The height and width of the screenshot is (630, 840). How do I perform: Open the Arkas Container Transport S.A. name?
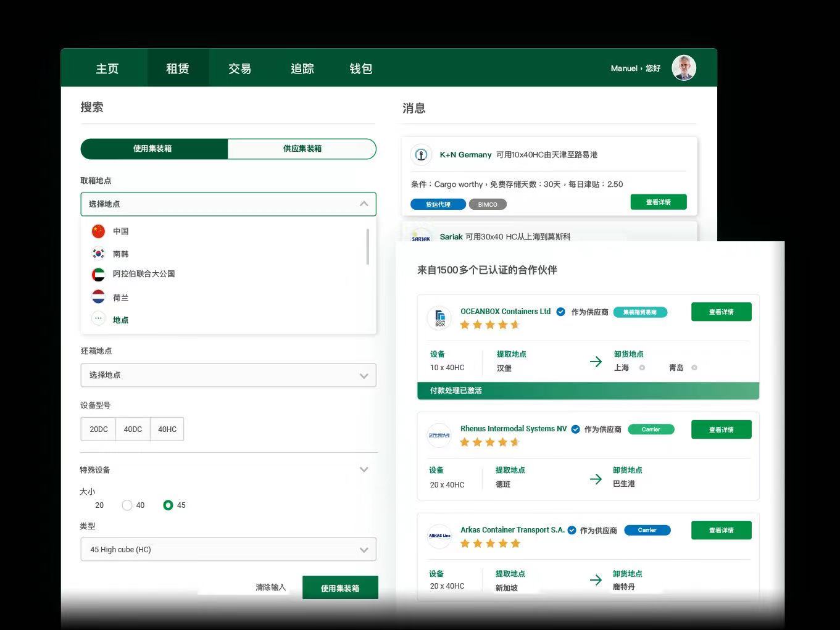512,530
